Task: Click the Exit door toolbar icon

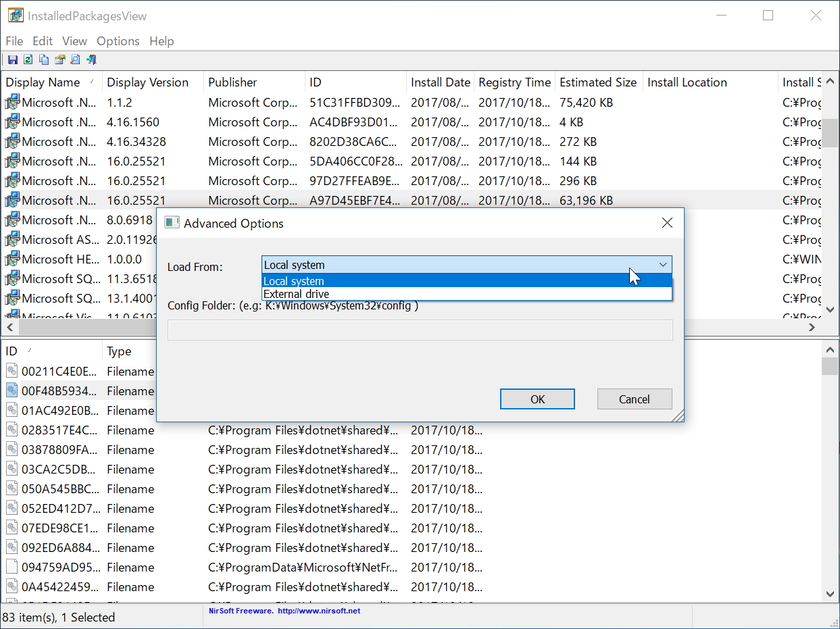Action: (91, 59)
